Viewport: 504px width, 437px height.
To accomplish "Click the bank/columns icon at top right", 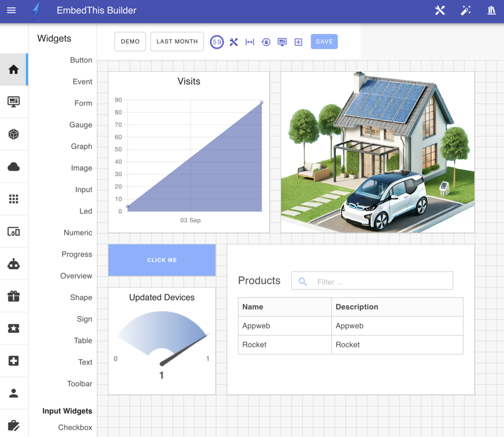I will pyautogui.click(x=492, y=10).
